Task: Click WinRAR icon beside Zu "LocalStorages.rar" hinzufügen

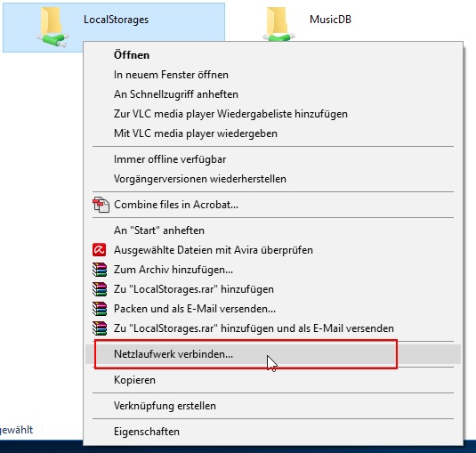Action: 100,289
